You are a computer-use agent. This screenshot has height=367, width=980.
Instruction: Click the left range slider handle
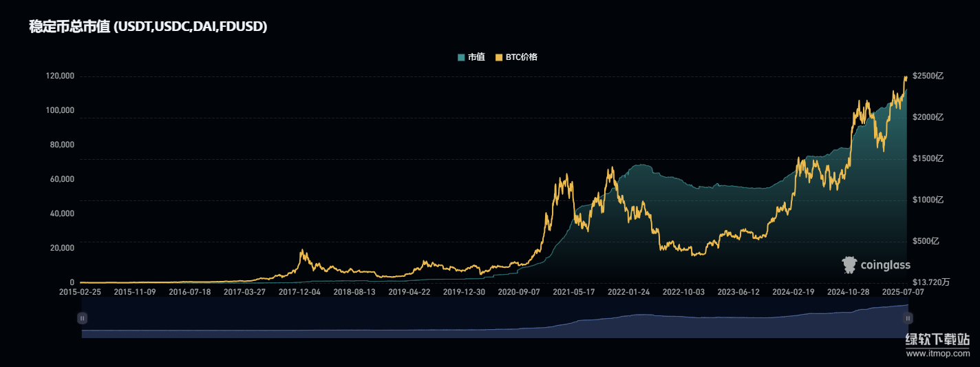83,318
